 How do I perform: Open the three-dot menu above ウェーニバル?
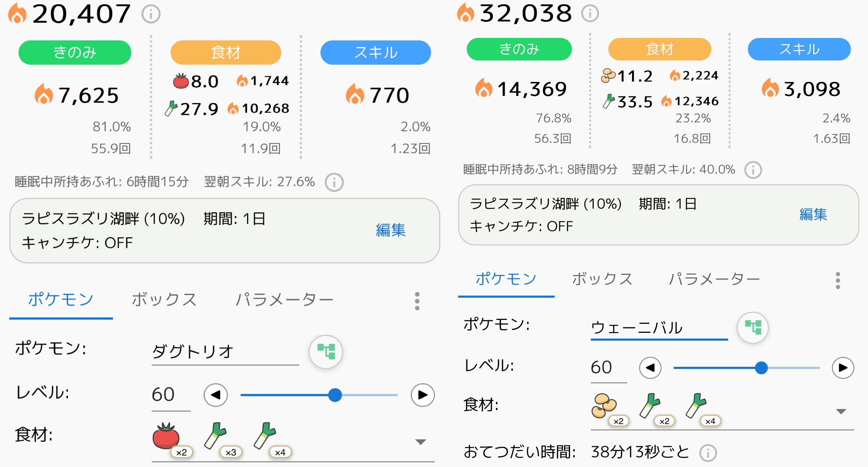click(838, 281)
